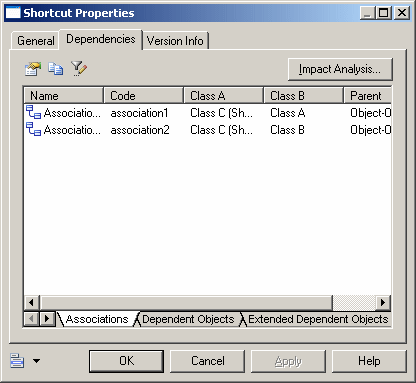Click the Class A column header
This screenshot has height=383, width=416.
224,96
